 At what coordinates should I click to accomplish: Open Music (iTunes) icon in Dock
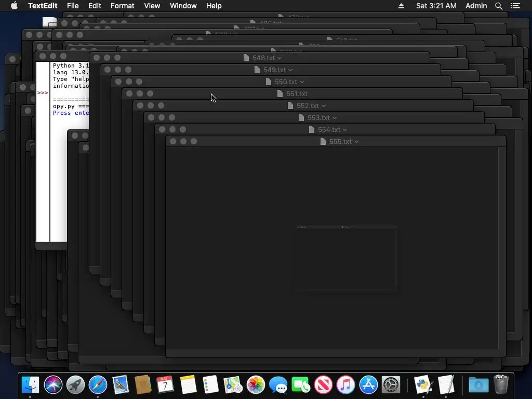click(x=345, y=385)
